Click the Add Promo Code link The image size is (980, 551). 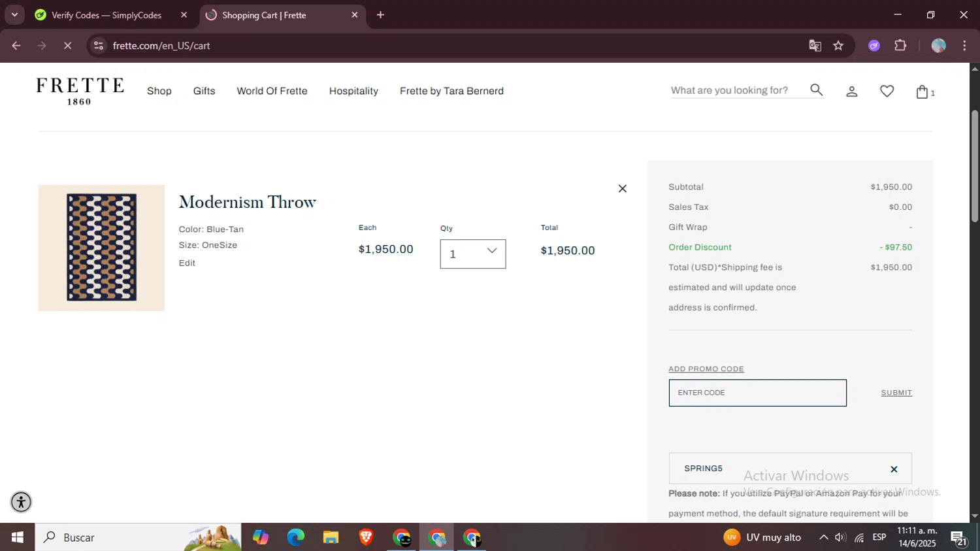706,369
